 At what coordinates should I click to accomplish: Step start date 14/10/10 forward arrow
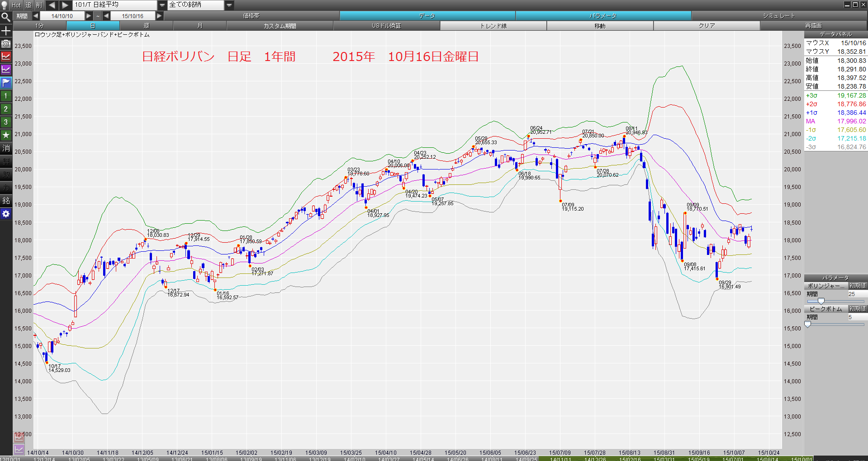[x=89, y=16]
